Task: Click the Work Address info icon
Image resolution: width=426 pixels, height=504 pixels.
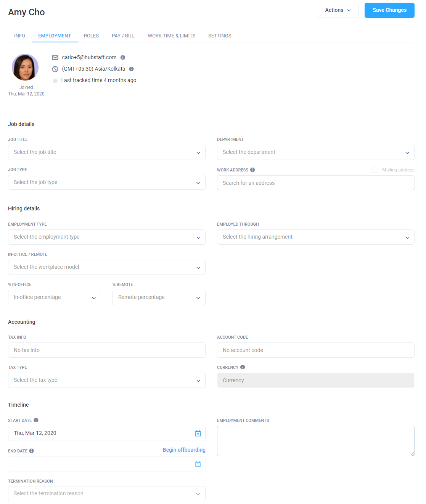Action: pyautogui.click(x=252, y=170)
